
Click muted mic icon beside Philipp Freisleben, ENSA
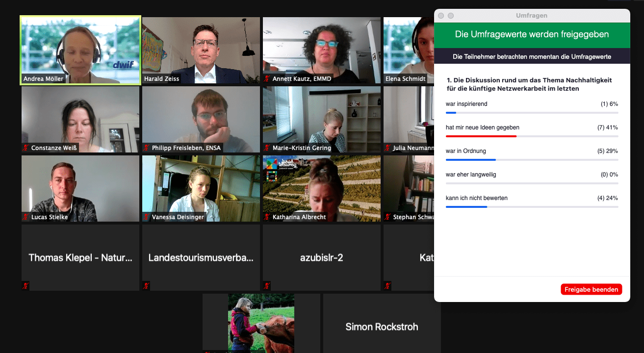146,148
